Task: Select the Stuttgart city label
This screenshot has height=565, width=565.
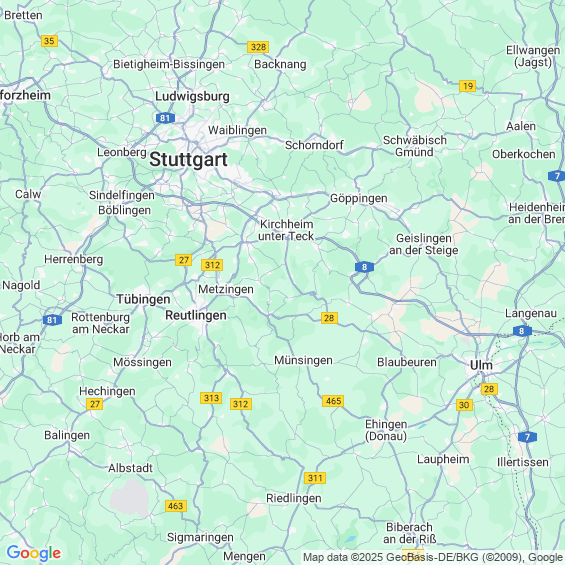Action: (188, 159)
